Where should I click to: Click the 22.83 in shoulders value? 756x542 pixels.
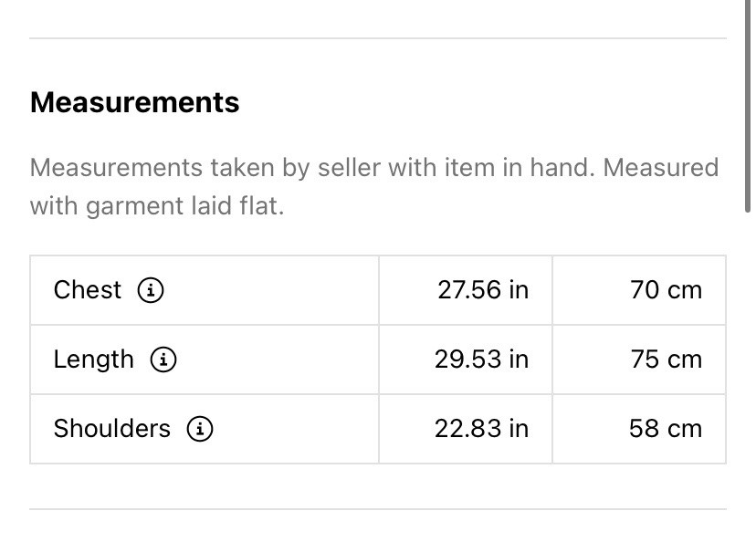pos(481,429)
